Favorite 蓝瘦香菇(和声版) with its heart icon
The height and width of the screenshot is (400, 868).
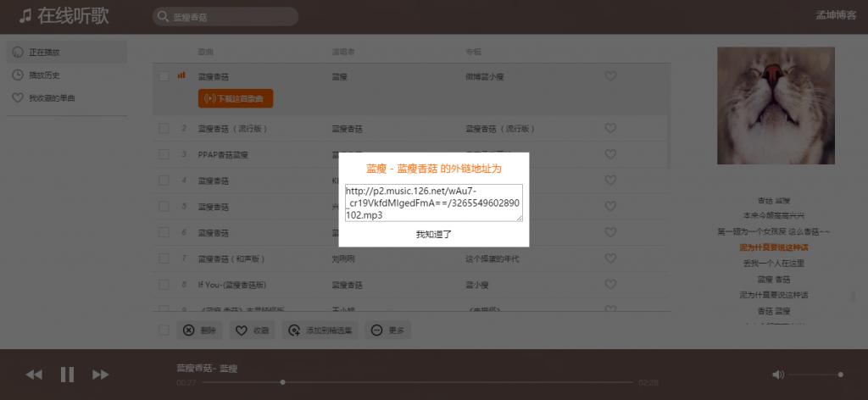(610, 258)
